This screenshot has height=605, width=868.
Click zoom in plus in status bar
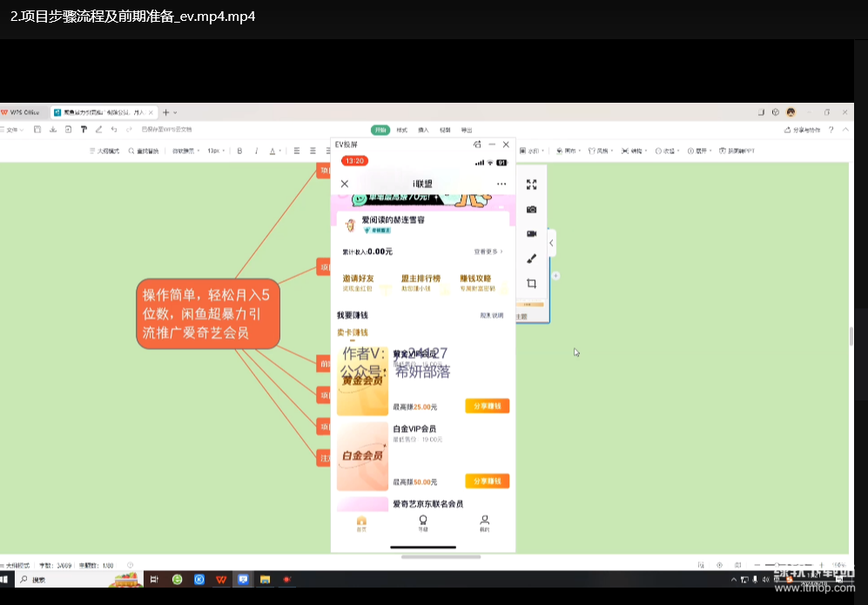822,565
